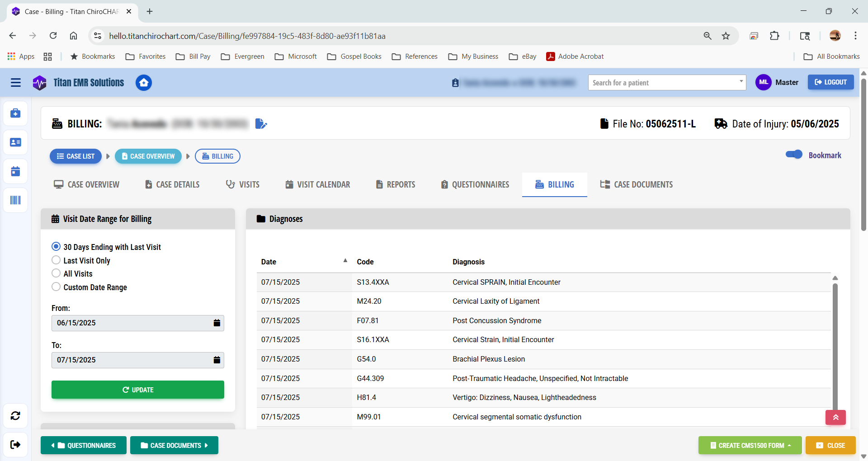Image resolution: width=868 pixels, height=461 pixels.
Task: Open the patient contact card icon in sidebar
Action: (15, 142)
